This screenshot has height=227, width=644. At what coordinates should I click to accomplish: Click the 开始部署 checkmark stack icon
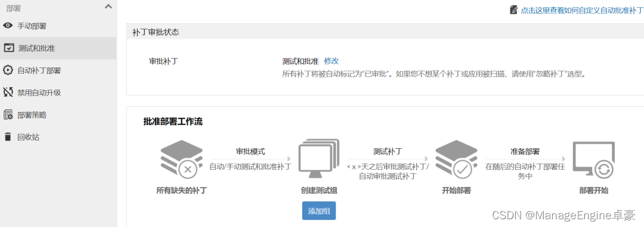[456, 159]
